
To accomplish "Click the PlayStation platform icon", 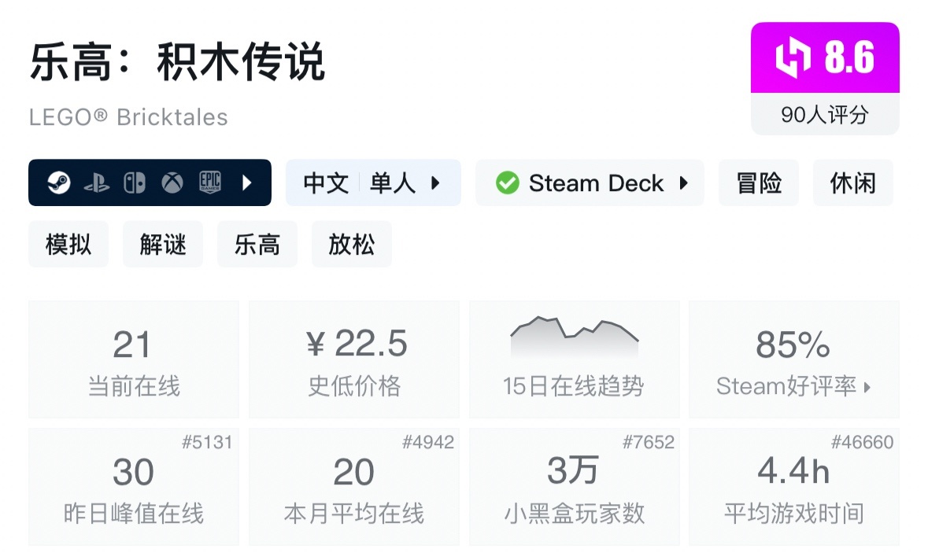I will [97, 183].
